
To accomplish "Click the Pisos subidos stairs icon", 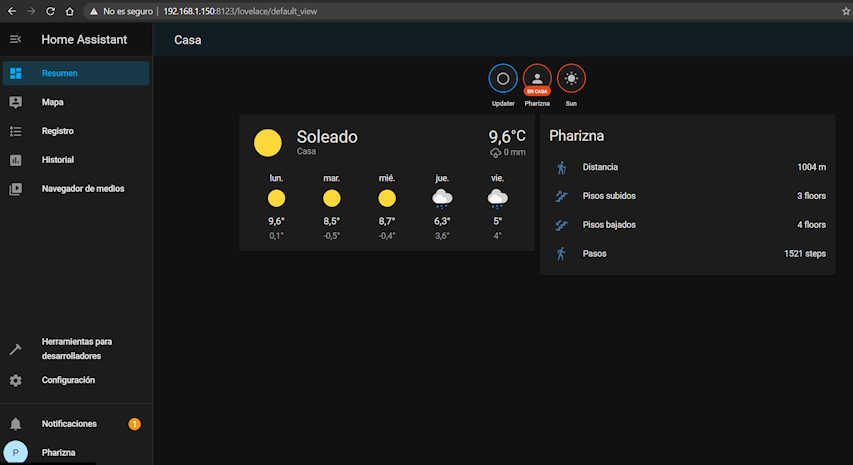I will (561, 196).
